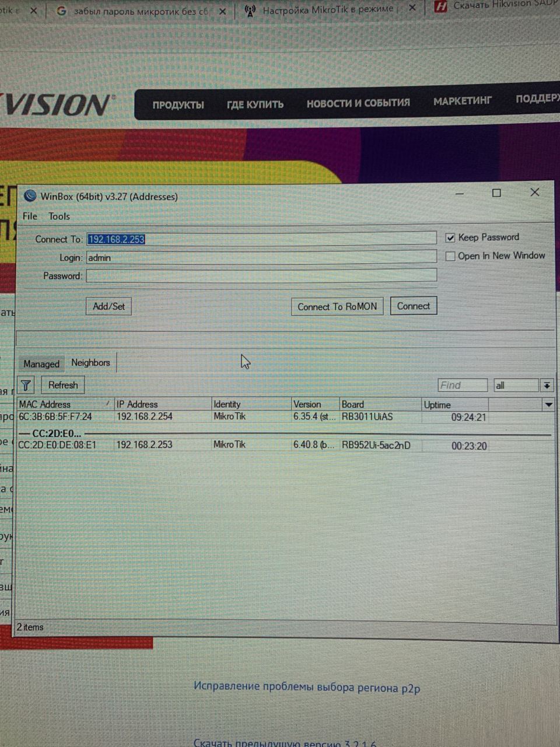
Task: Close the Google search browser tab
Action: (222, 11)
